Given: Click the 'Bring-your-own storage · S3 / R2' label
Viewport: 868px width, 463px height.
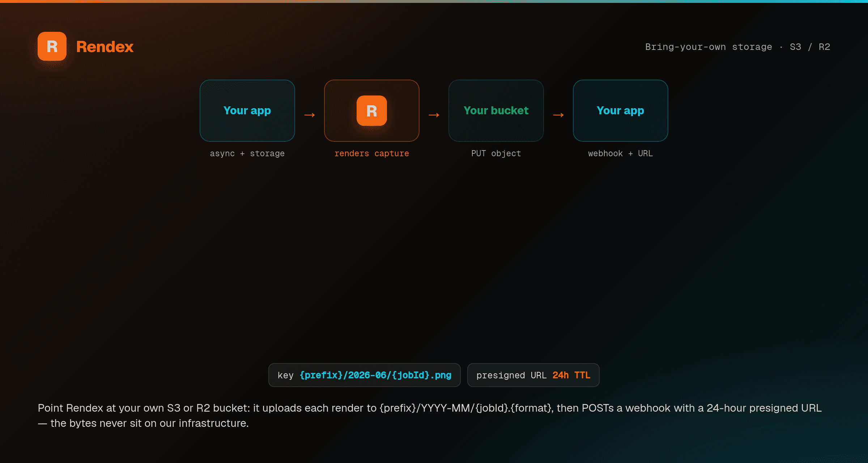Looking at the screenshot, I should coord(737,47).
